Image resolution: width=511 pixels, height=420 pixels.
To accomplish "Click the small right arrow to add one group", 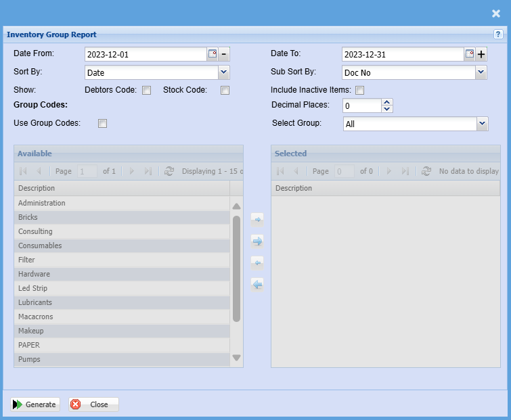I will (257, 219).
